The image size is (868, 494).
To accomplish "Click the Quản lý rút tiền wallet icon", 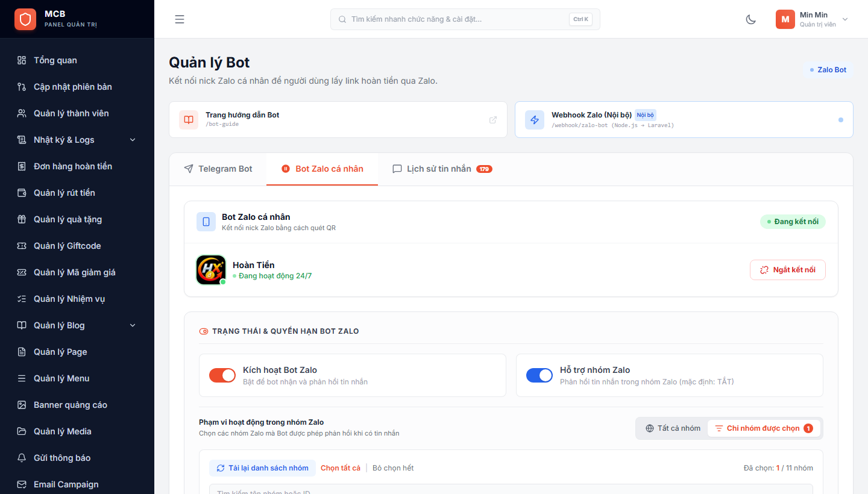I will 22,193.
